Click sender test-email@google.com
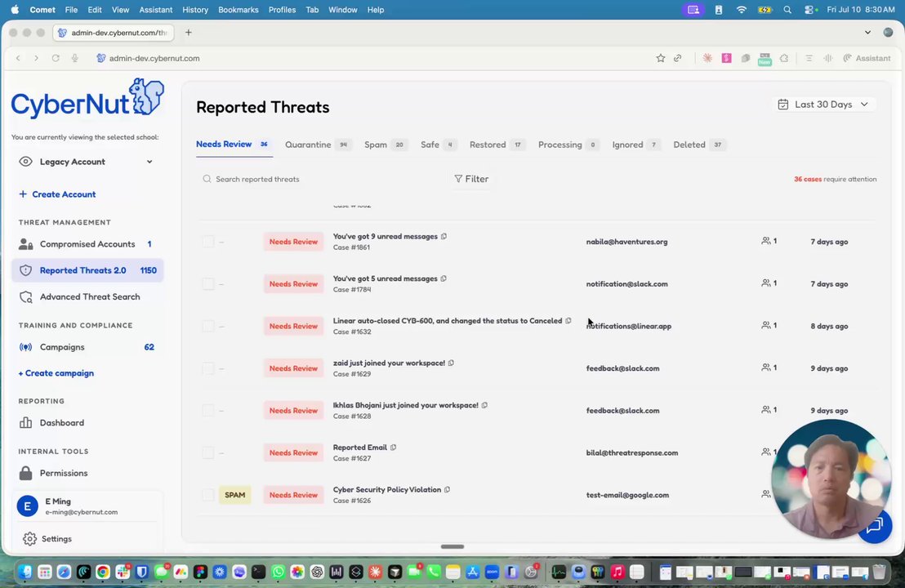The height and width of the screenshot is (588, 905). [x=627, y=495]
